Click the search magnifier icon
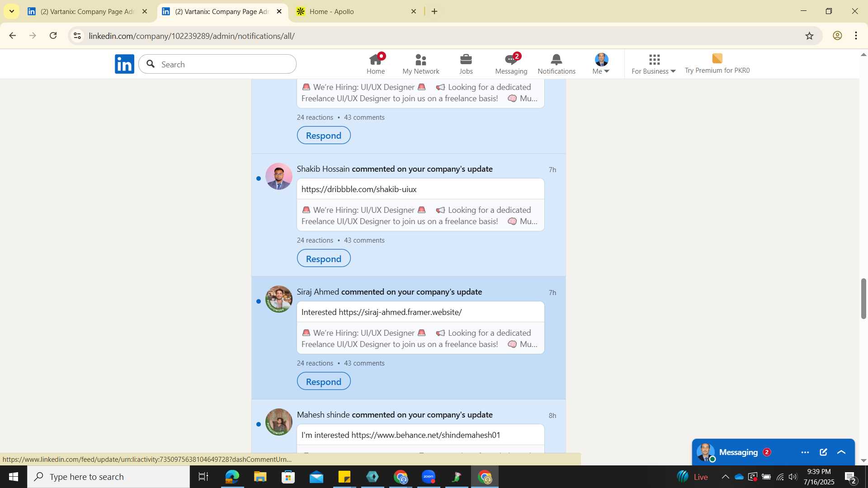This screenshot has width=868, height=488. point(151,64)
